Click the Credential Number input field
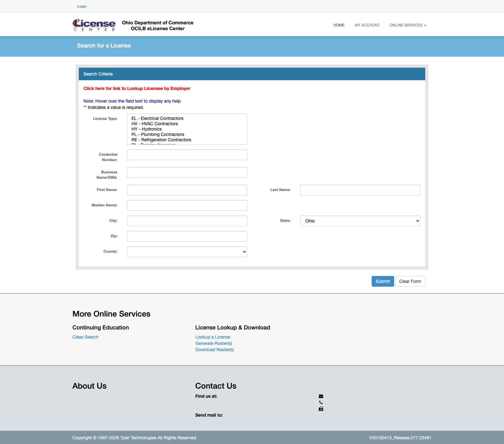The height and width of the screenshot is (444, 504). [187, 155]
